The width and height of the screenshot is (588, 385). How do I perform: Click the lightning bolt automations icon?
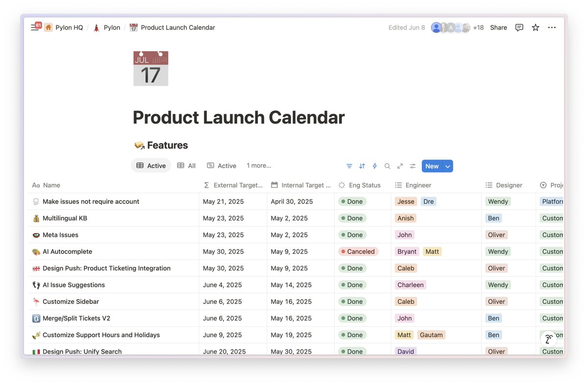(375, 166)
